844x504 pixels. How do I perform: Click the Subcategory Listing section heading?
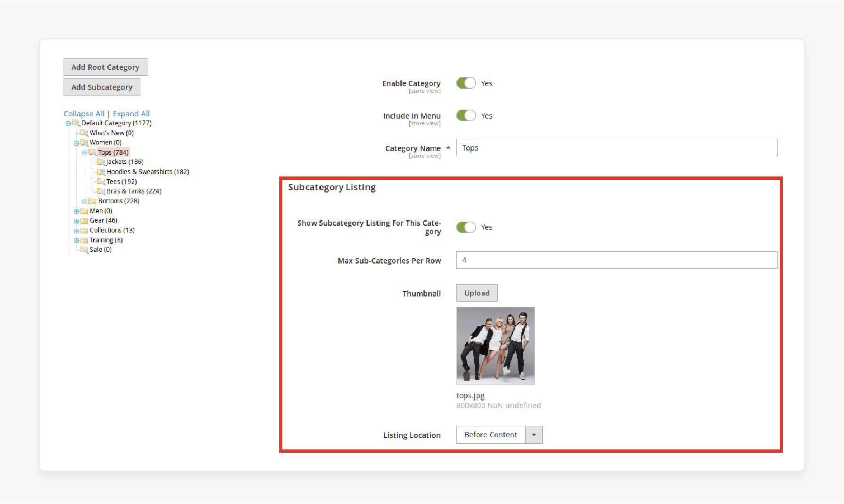coord(332,187)
